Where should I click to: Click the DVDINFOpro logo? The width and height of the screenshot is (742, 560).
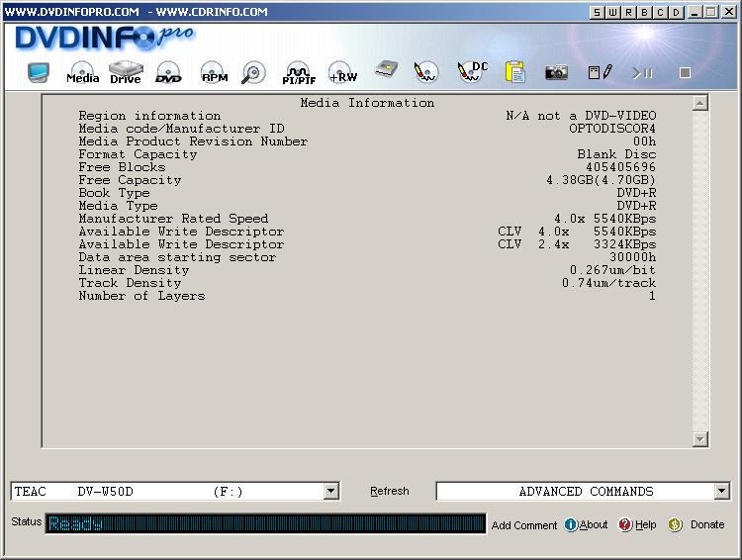105,38
